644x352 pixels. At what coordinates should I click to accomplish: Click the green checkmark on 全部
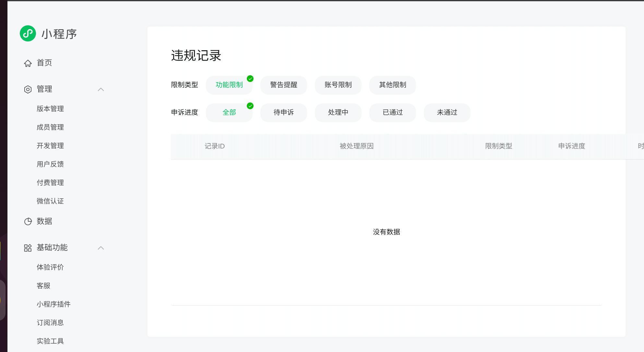pos(250,106)
